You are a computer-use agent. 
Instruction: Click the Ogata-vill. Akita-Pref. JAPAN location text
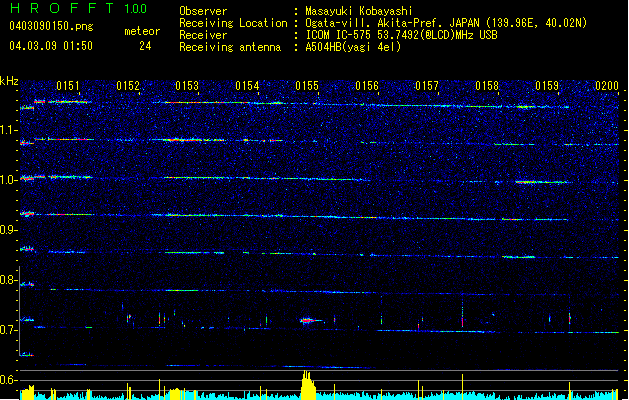[x=446, y=23]
